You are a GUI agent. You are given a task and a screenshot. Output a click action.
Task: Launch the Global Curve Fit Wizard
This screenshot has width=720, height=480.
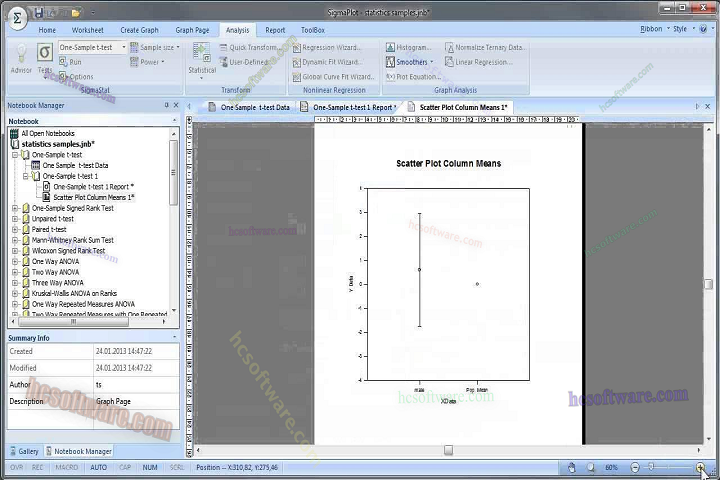point(333,77)
